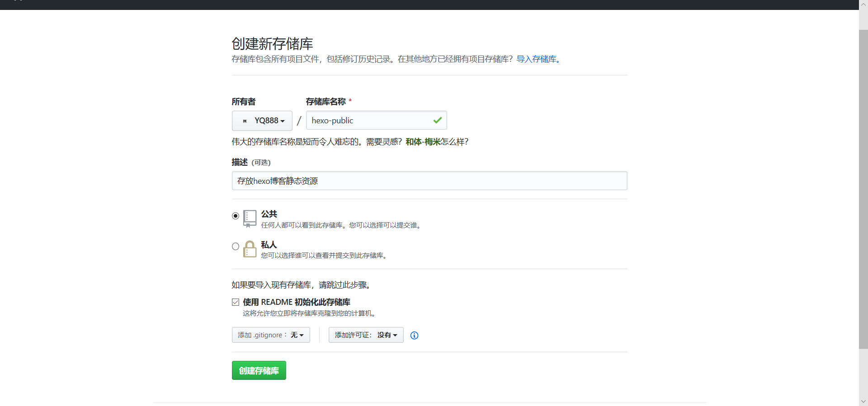Viewport: 868px width, 406px height.
Task: Click the 存储库名称 field label
Action: click(325, 102)
